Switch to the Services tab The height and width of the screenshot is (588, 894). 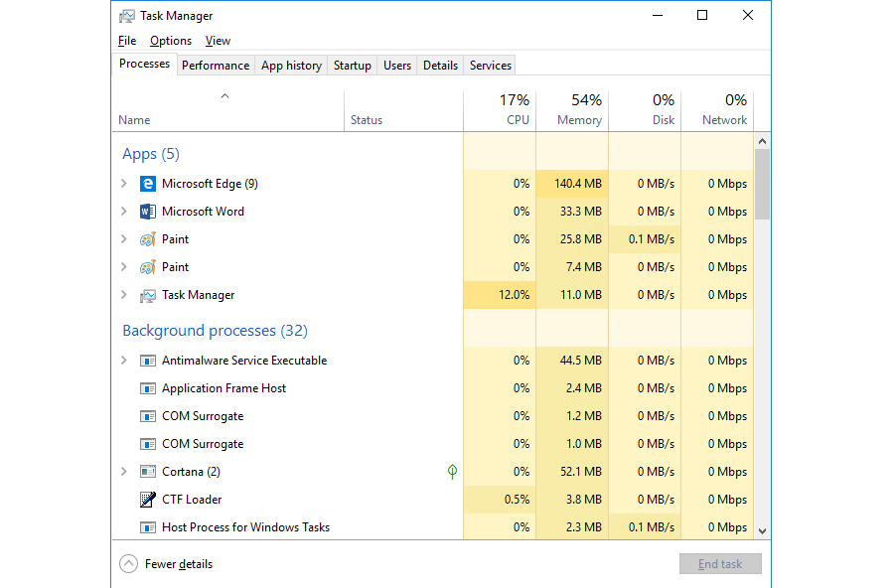489,65
